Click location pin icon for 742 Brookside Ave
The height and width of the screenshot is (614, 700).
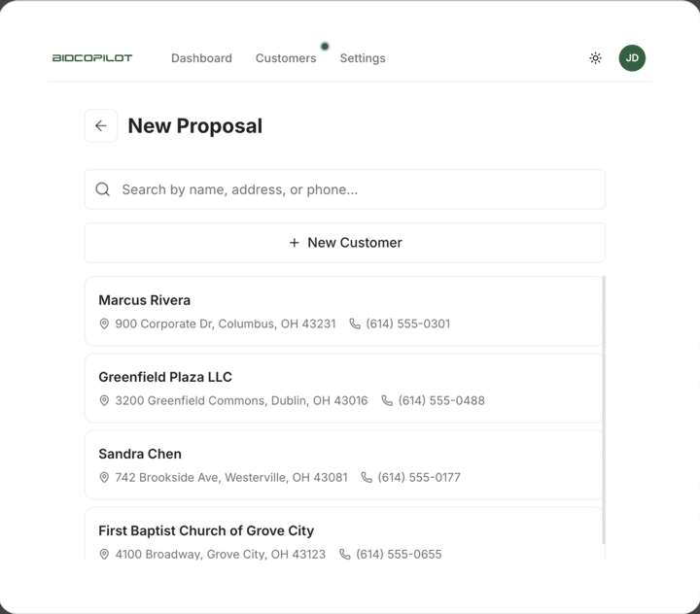coord(104,477)
